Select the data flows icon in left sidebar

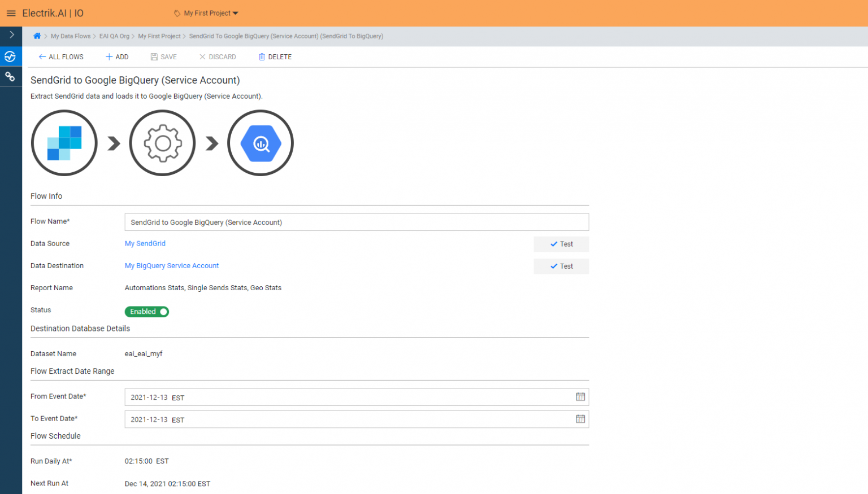(x=11, y=56)
